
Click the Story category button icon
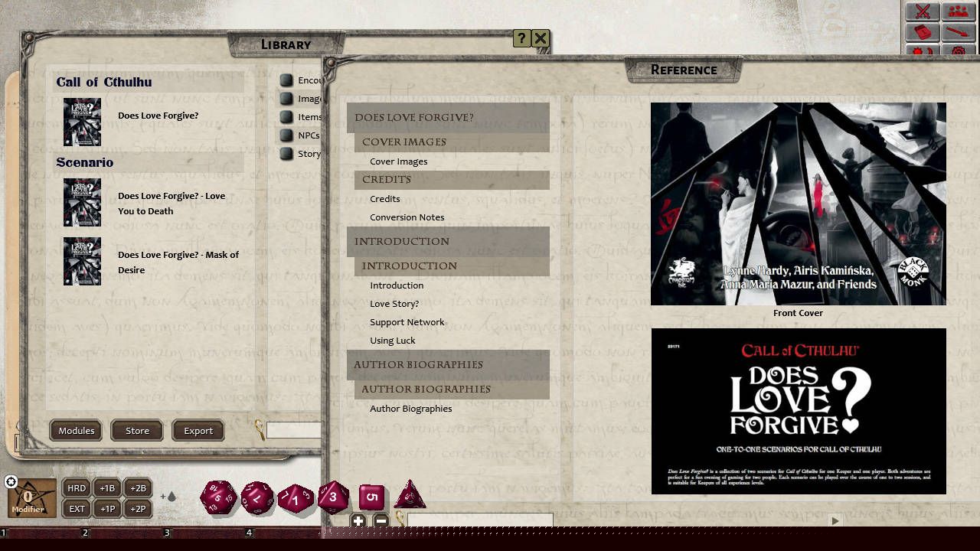[x=286, y=154]
